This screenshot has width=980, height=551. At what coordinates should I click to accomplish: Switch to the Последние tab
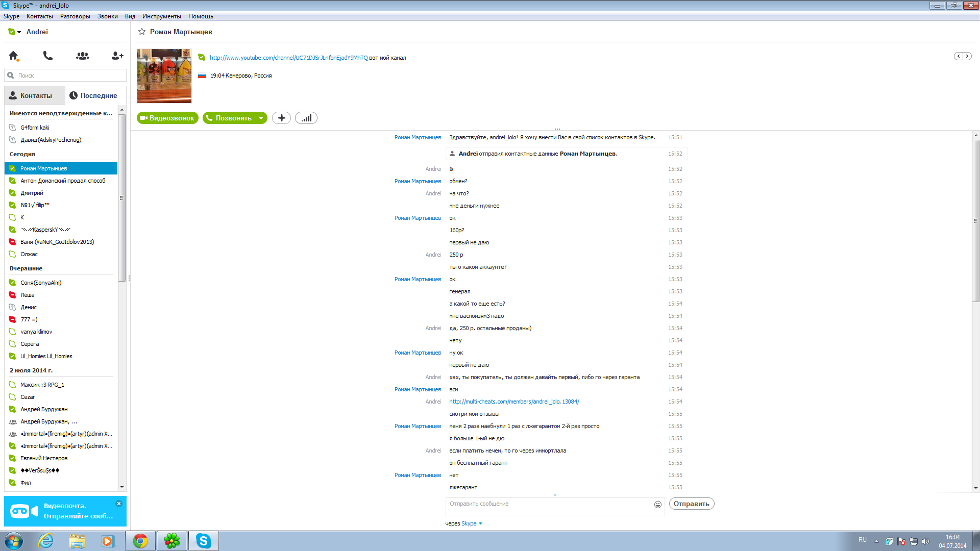[94, 95]
